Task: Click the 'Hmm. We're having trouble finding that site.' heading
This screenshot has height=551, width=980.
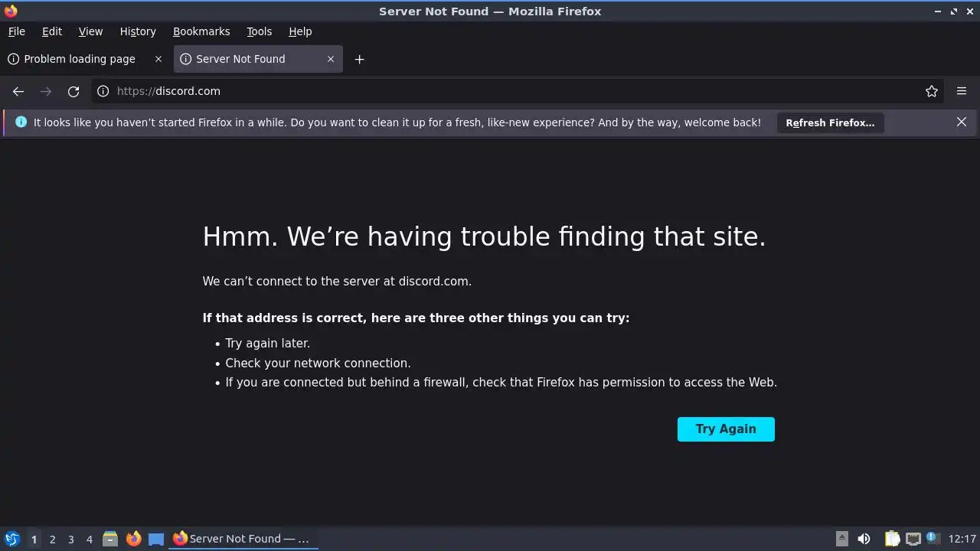Action: click(x=484, y=236)
